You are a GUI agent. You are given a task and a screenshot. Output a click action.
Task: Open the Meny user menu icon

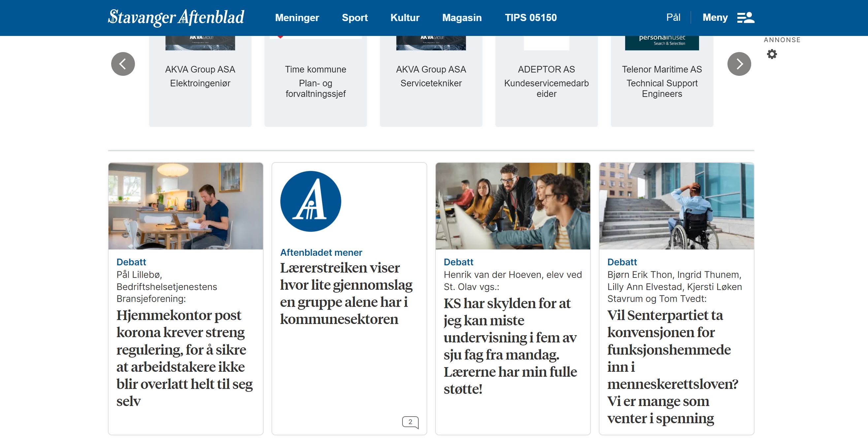pos(745,17)
